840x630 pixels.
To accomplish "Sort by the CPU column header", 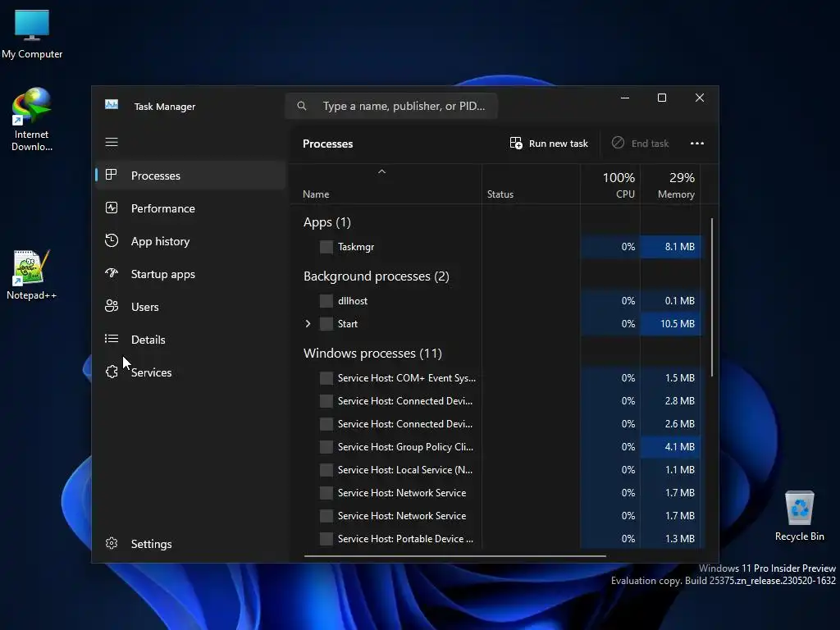I will (x=610, y=185).
